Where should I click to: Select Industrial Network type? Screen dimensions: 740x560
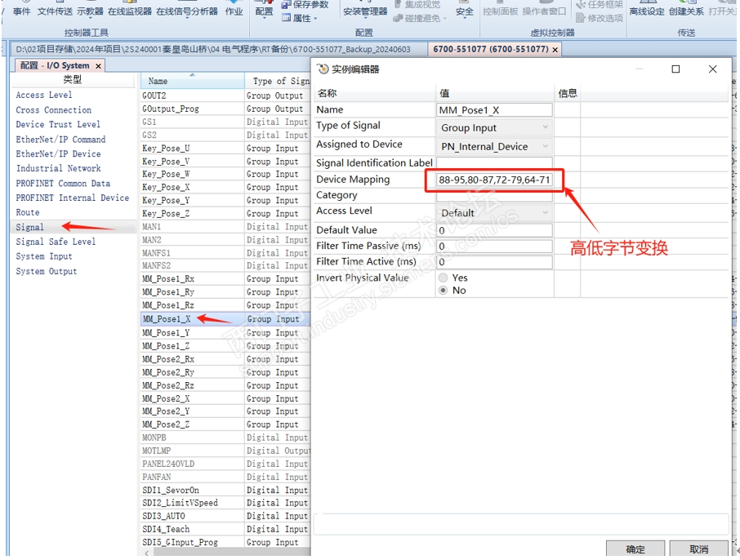(58, 168)
